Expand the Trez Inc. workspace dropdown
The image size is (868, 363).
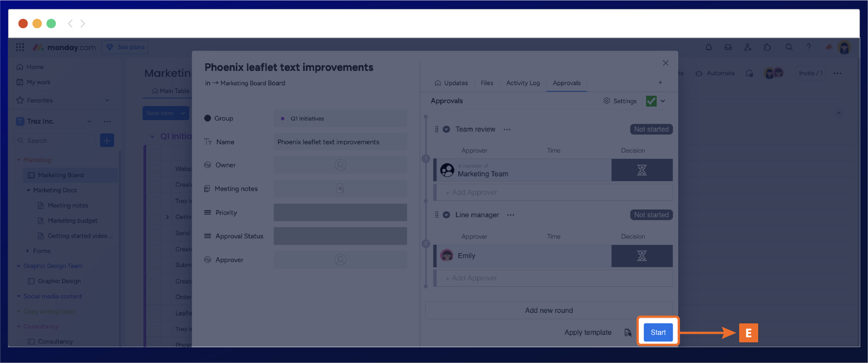tap(89, 121)
